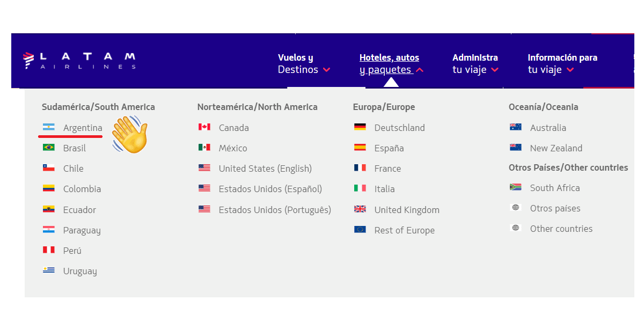Click the United Kingdom flag icon
Image resolution: width=644 pixels, height=322 pixels.
[x=360, y=210]
